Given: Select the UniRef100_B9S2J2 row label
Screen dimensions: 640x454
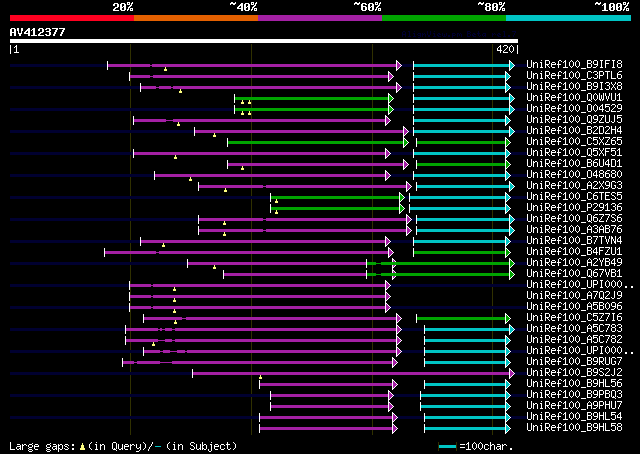Looking at the screenshot, I should point(574,373).
